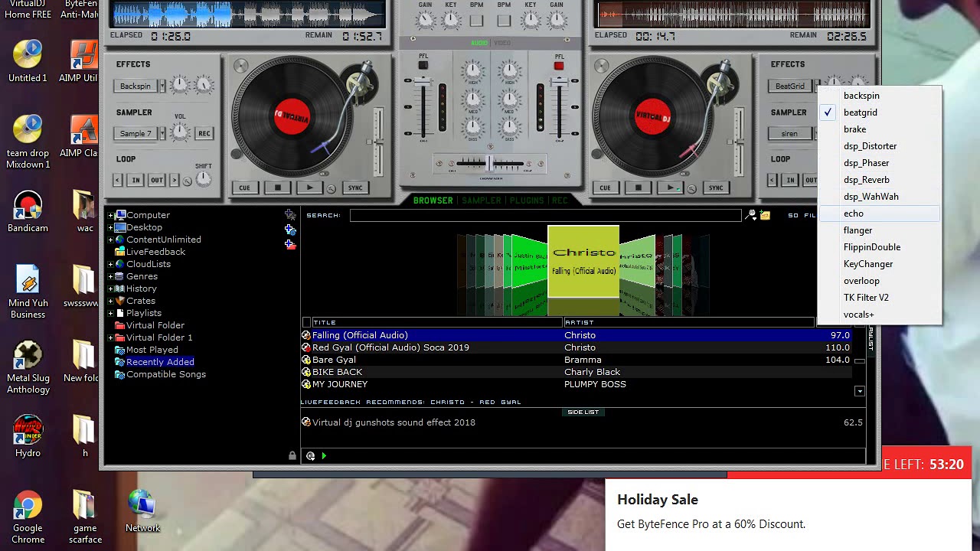Click the right deck's round icon beside SYNC
Image resolution: width=980 pixels, height=551 pixels.
coord(692,188)
